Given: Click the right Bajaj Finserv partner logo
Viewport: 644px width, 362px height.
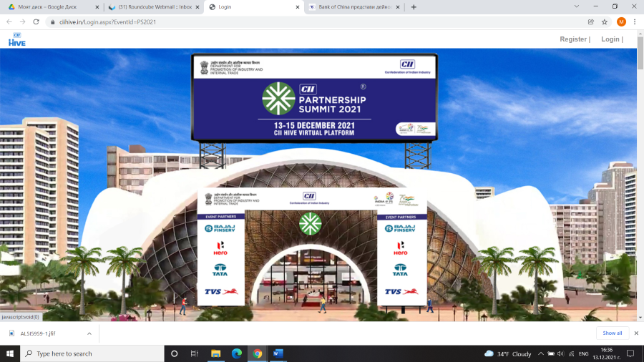Looking at the screenshot, I should (400, 229).
